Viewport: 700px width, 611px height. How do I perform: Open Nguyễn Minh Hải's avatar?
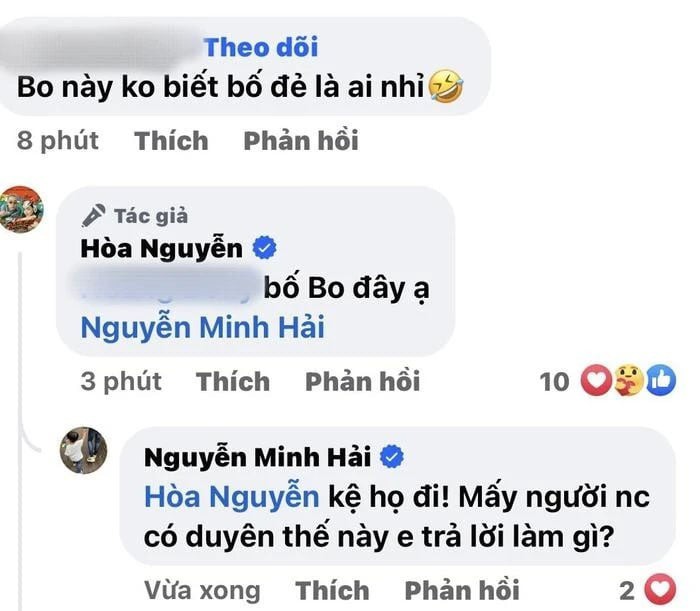pyautogui.click(x=83, y=450)
